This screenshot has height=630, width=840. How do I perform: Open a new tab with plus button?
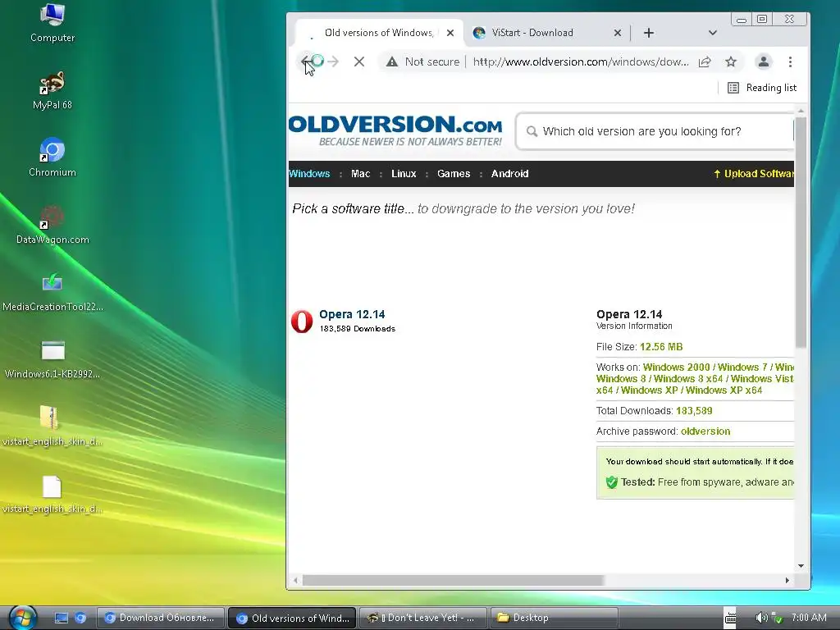click(x=649, y=33)
